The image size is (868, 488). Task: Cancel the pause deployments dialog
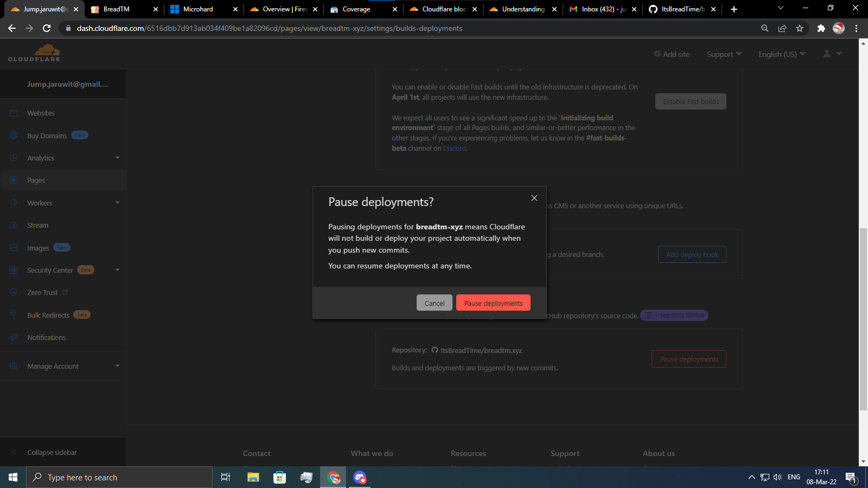pos(434,303)
